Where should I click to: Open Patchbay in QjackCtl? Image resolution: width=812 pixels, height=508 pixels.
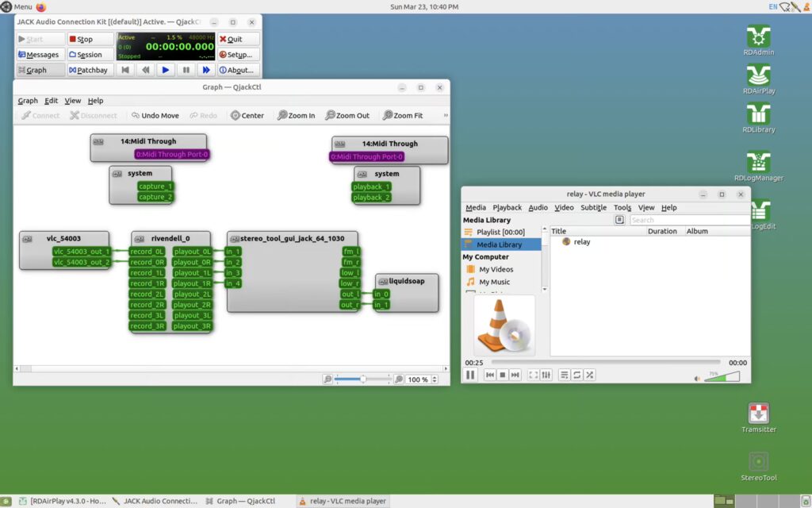click(x=90, y=70)
